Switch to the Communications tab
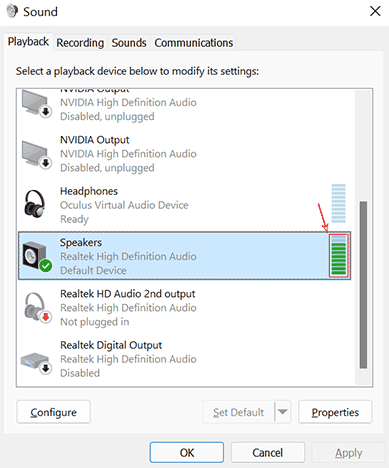The height and width of the screenshot is (468, 389). (194, 43)
